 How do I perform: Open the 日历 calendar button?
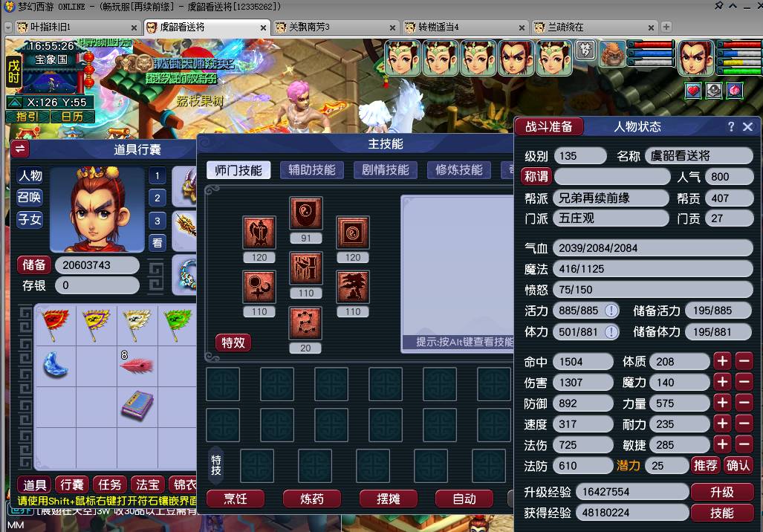coord(72,117)
